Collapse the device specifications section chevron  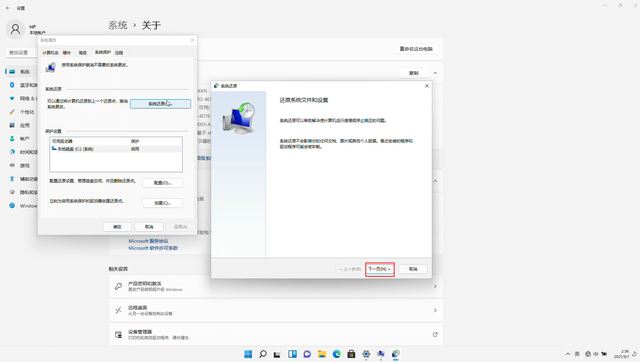coord(435,73)
